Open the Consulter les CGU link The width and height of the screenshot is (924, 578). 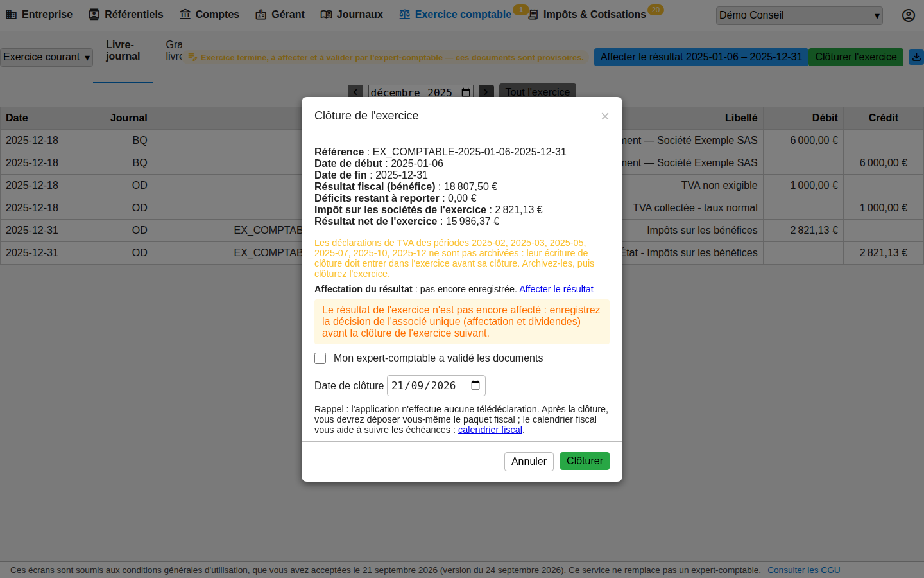coord(804,570)
